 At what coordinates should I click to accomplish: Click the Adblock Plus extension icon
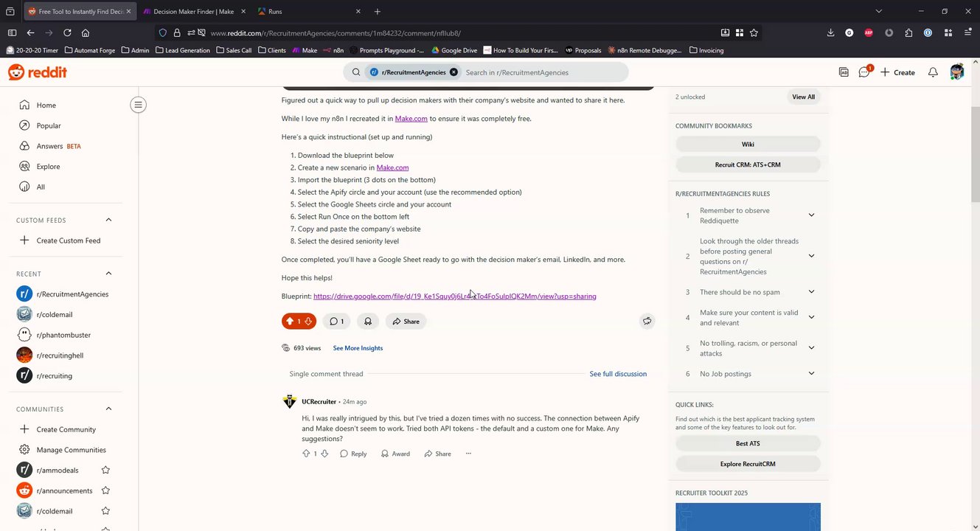[x=869, y=32]
